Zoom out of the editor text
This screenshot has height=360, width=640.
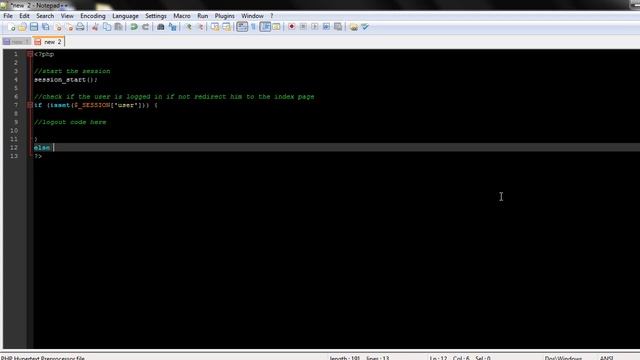(x=200, y=27)
